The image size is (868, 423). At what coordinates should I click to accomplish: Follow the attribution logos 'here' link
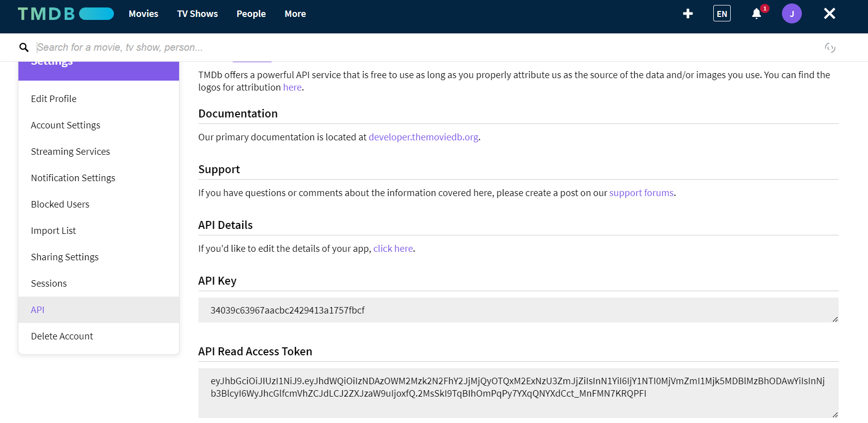coord(292,87)
